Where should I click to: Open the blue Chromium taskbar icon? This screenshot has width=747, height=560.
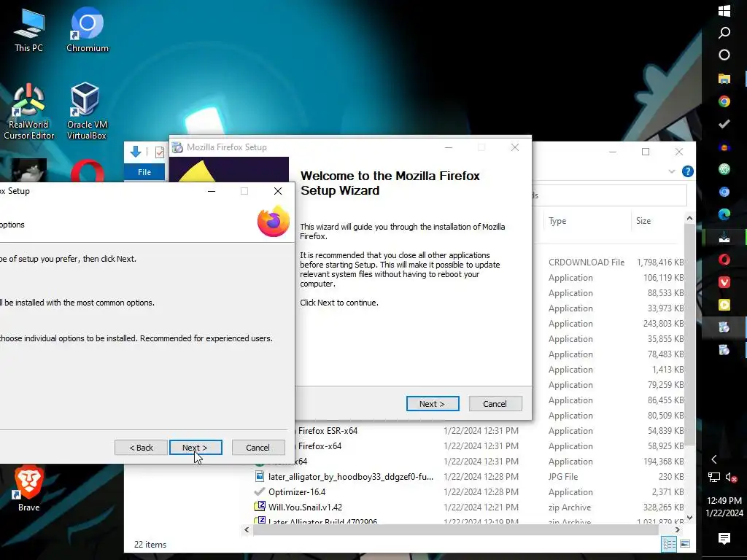pyautogui.click(x=724, y=192)
